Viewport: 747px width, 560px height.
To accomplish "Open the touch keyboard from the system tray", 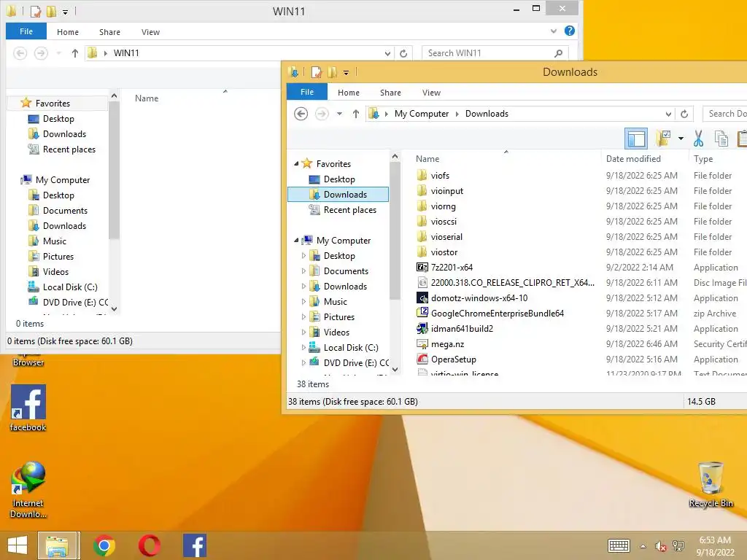I will coord(619,545).
